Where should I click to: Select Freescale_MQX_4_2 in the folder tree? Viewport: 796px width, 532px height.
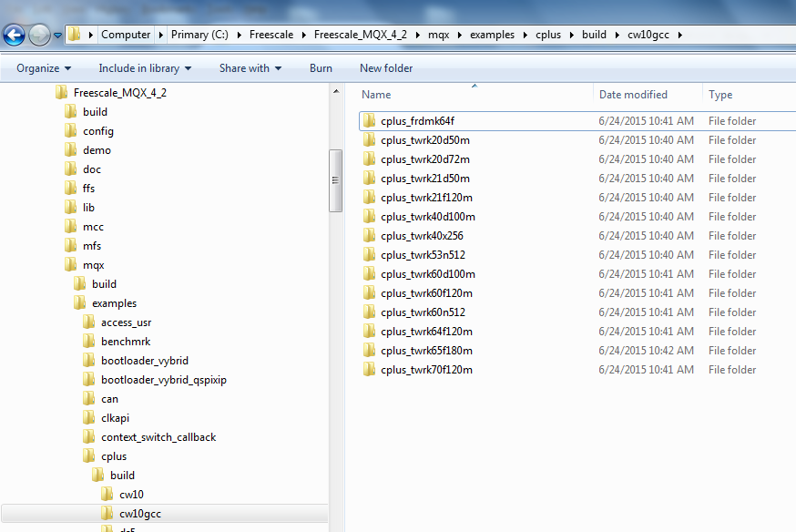coord(120,93)
